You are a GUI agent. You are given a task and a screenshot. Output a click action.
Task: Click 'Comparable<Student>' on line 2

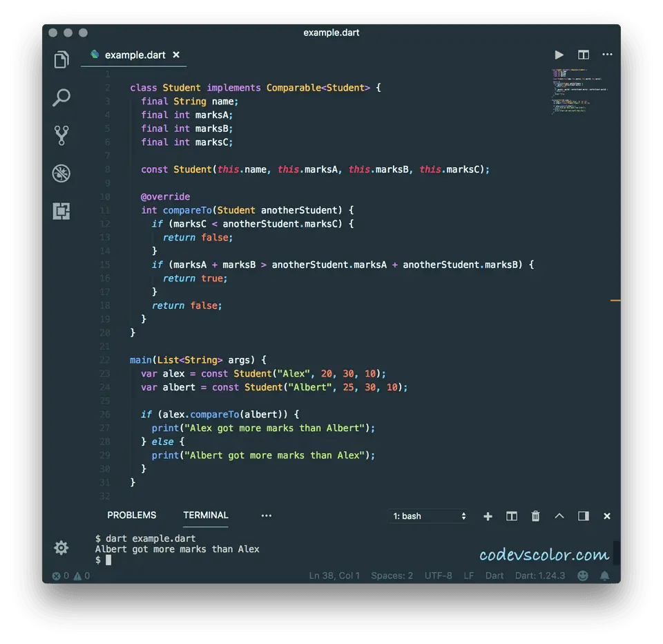coord(318,88)
